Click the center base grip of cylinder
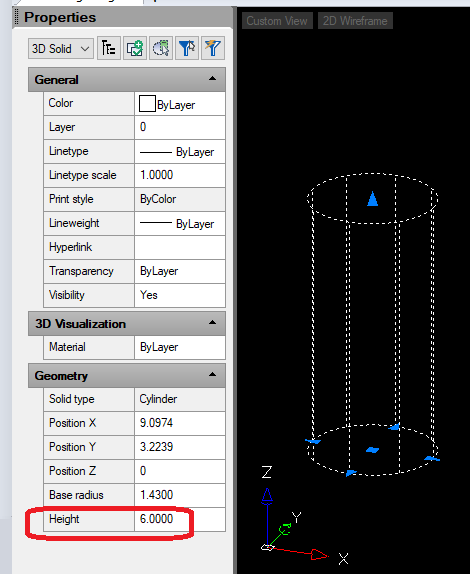The image size is (470, 574). click(373, 450)
